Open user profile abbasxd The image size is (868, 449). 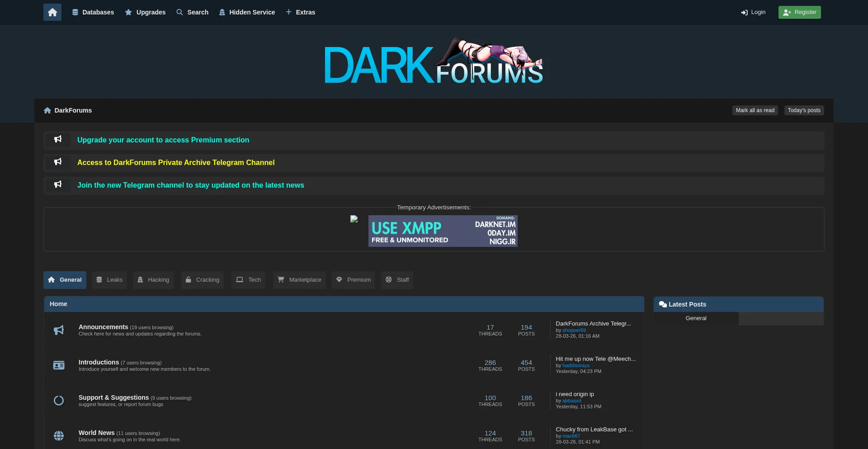(571, 401)
